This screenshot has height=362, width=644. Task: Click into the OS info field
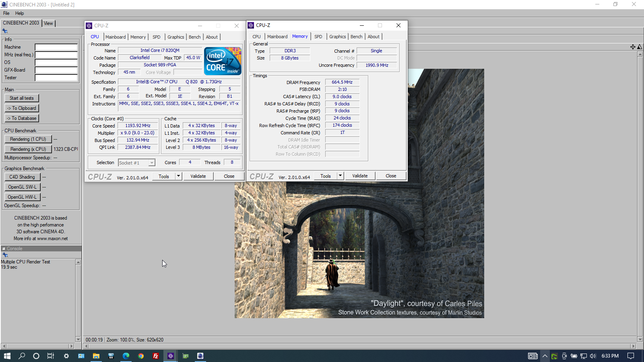pos(56,62)
